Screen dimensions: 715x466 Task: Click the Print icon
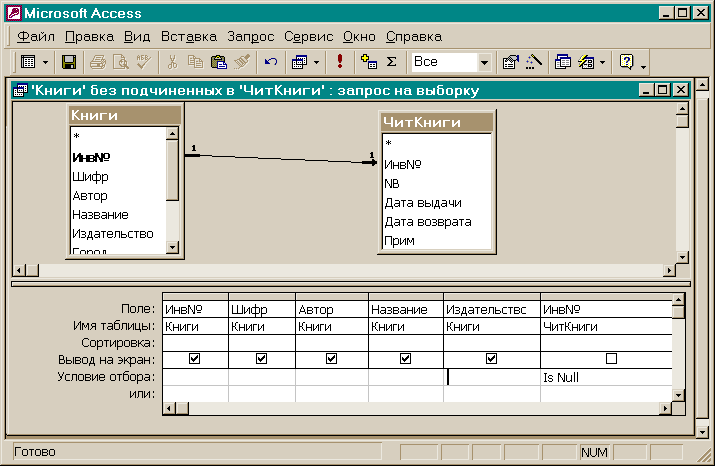pyautogui.click(x=98, y=62)
